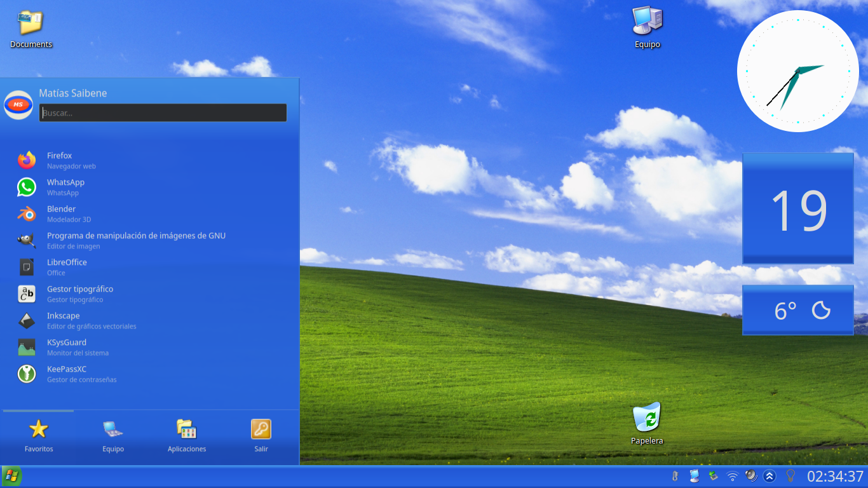Open the Salir tab
Screen dimensions: 868x488
click(x=261, y=436)
